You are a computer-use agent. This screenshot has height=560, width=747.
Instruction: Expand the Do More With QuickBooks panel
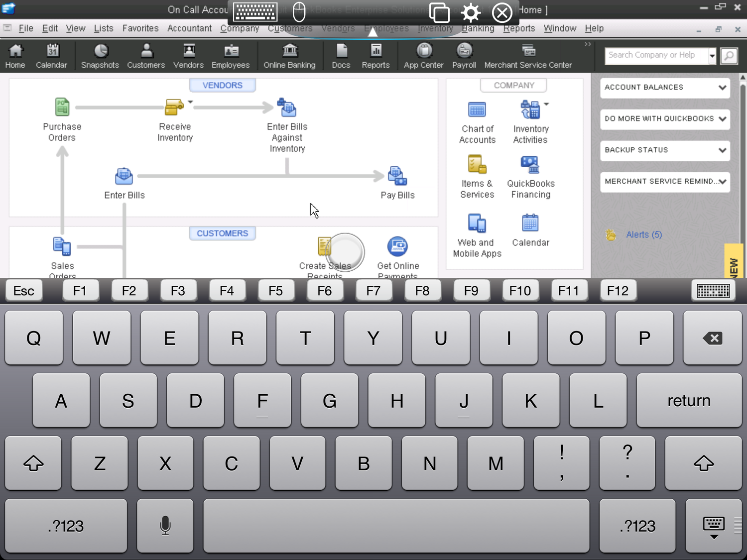tap(665, 119)
